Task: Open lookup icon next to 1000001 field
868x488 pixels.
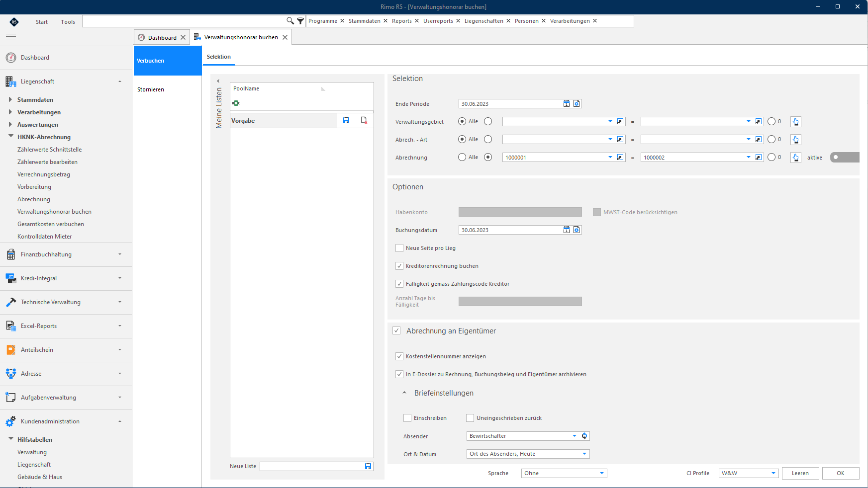Action: (x=620, y=157)
